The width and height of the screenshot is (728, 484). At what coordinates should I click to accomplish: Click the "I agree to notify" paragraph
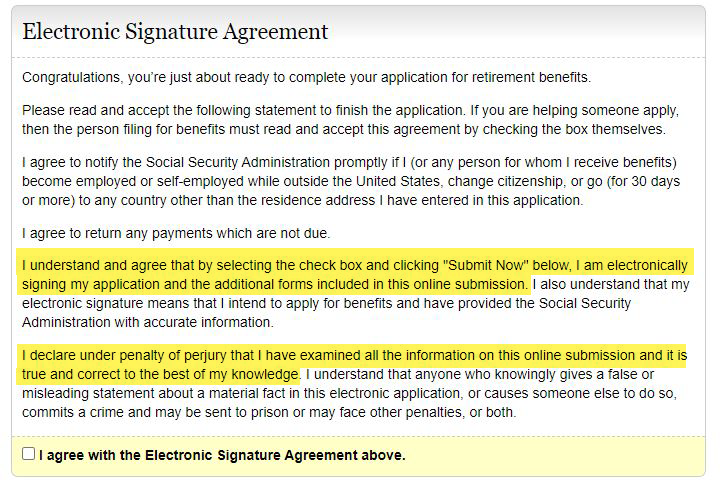point(350,181)
